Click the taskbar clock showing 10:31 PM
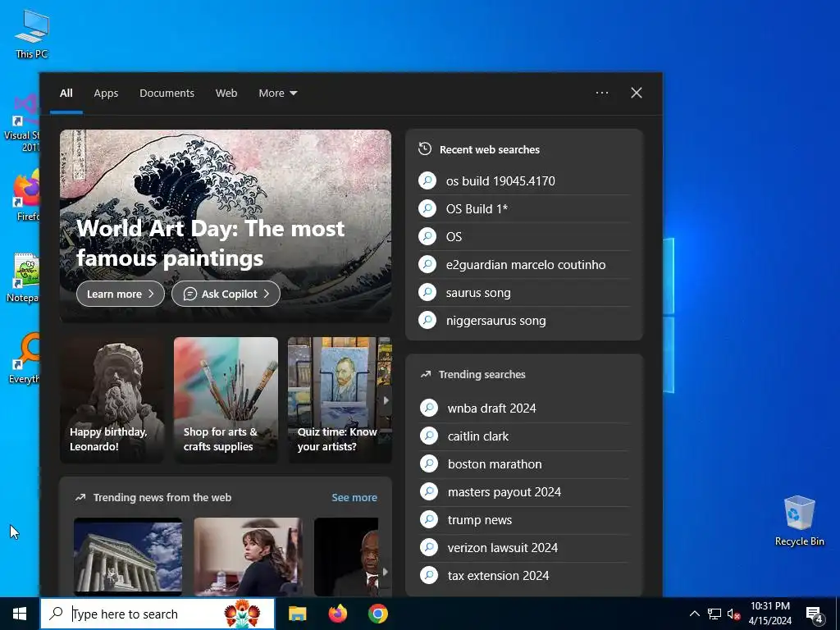Image resolution: width=840 pixels, height=630 pixels. [769, 614]
